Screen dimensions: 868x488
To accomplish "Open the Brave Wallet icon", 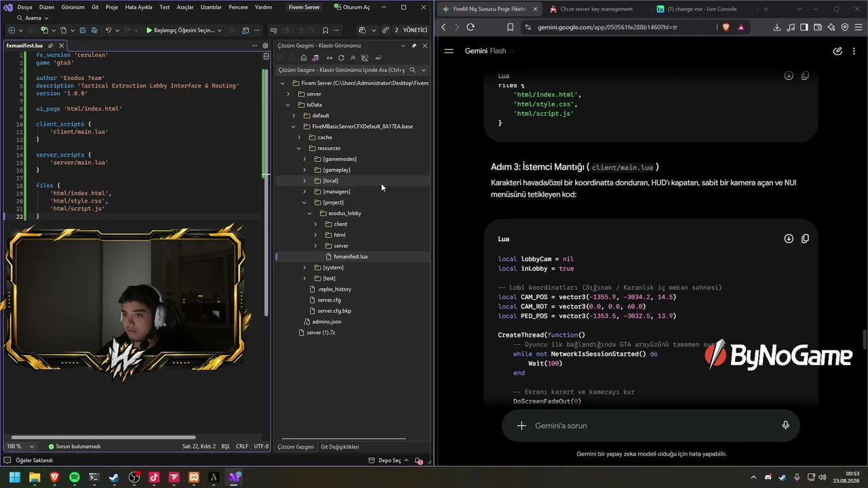I will tap(818, 27).
